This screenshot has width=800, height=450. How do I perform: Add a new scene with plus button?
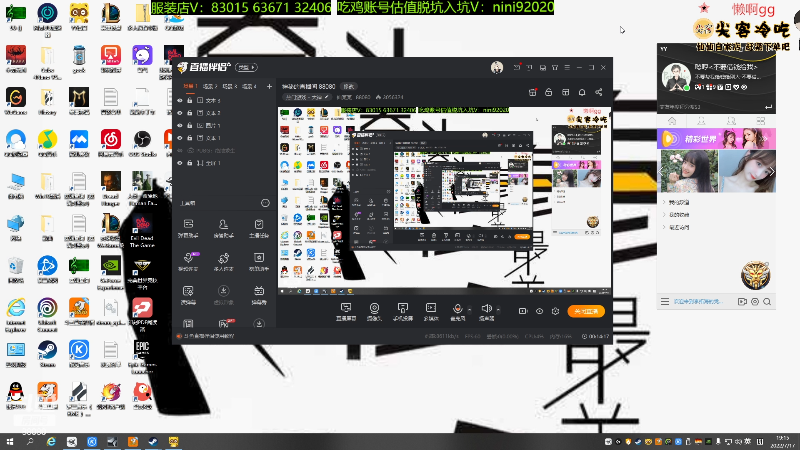(269, 86)
